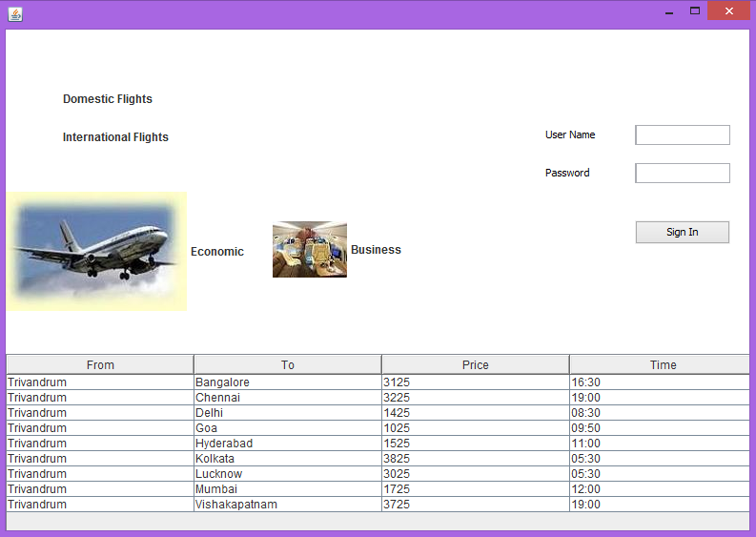This screenshot has width=756, height=537.
Task: Click the International Flights label
Action: (x=115, y=137)
